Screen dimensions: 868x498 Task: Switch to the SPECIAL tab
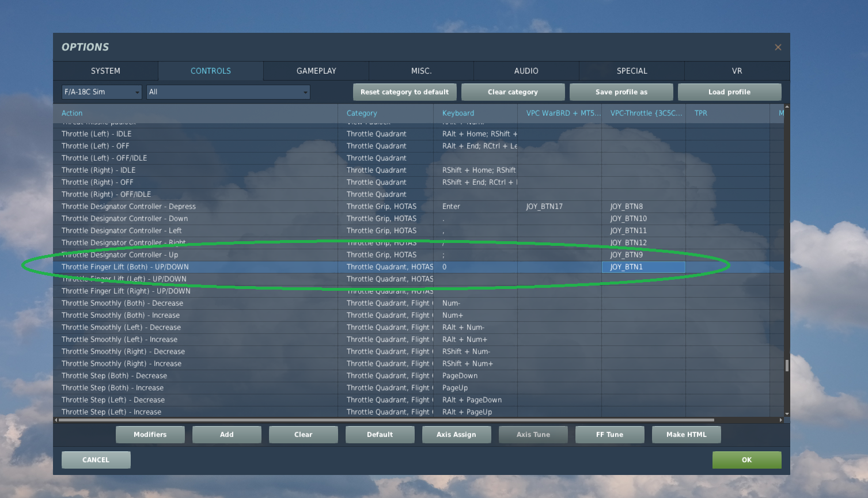click(632, 71)
